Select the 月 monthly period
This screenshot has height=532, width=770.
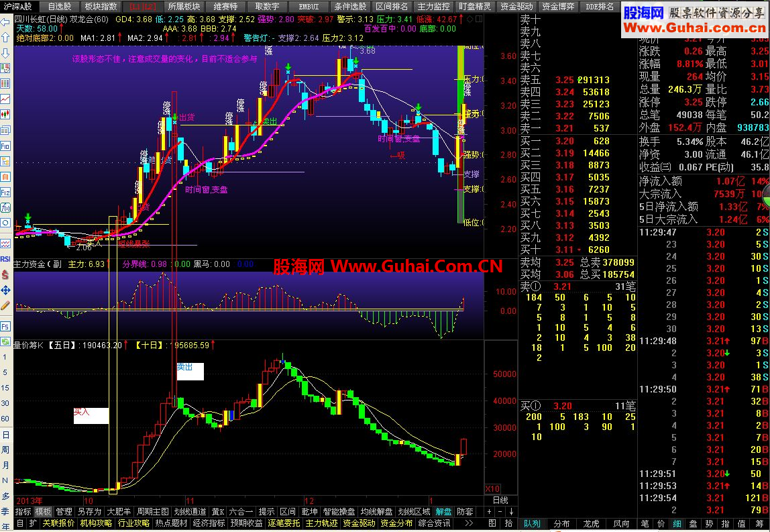5,465
